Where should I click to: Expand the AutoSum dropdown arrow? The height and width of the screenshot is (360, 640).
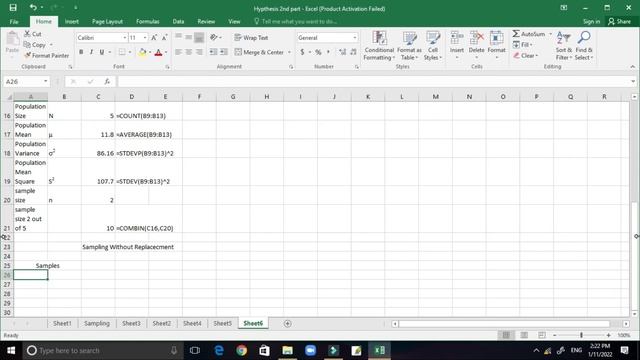[550, 34]
